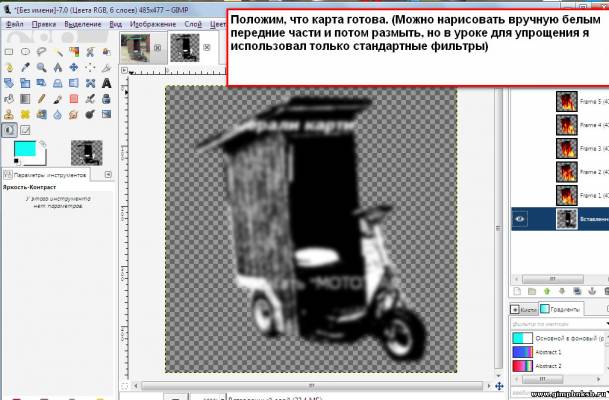
Task: Select the Heal tool
Action: coord(25,114)
